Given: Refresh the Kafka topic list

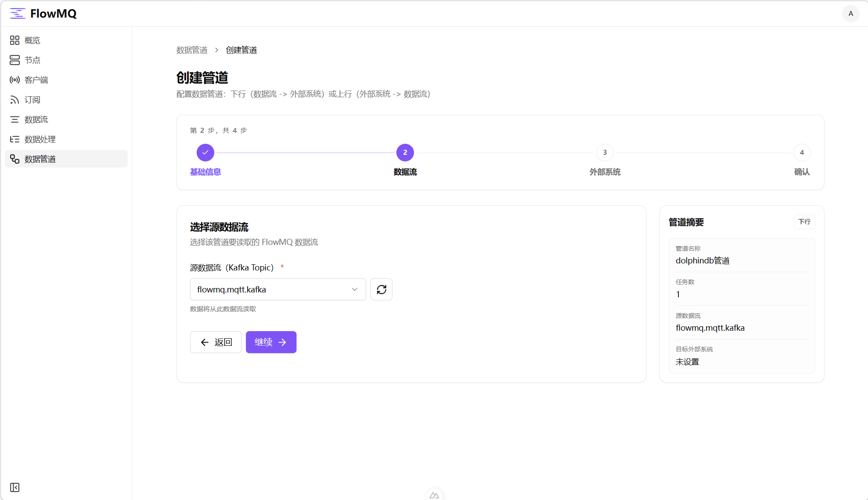Looking at the screenshot, I should click(381, 289).
